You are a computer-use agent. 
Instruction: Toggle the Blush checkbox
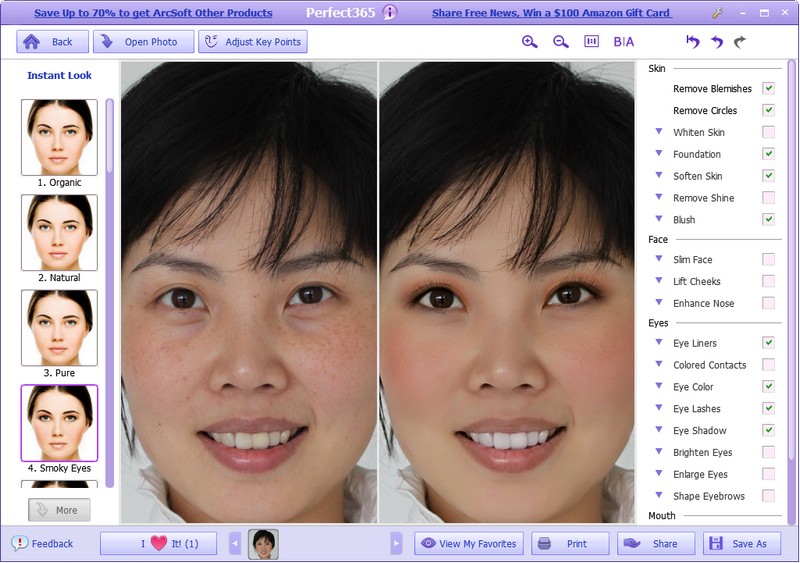click(x=768, y=219)
